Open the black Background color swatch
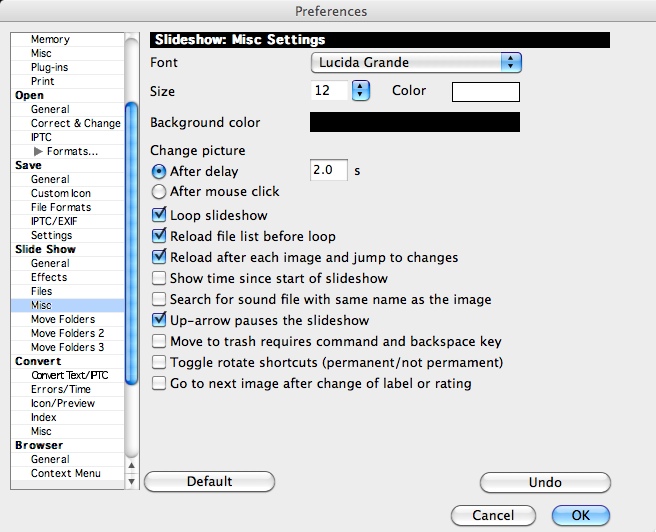 tap(415, 122)
